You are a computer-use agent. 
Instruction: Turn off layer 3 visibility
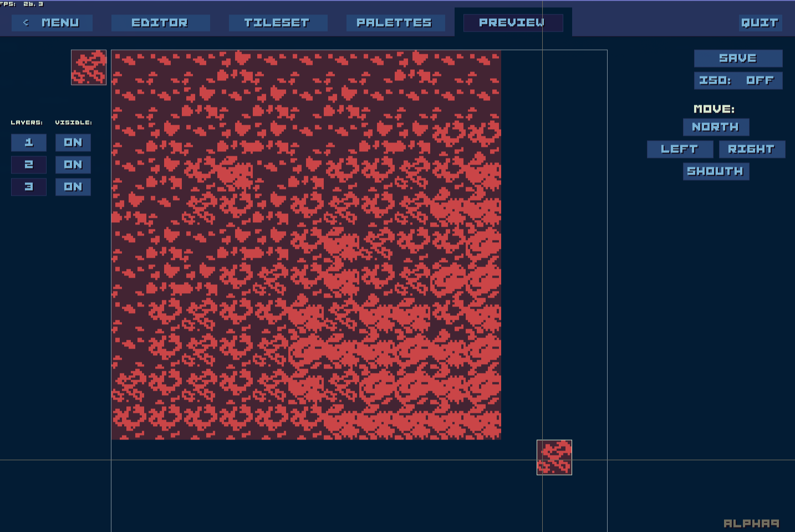[x=73, y=187]
